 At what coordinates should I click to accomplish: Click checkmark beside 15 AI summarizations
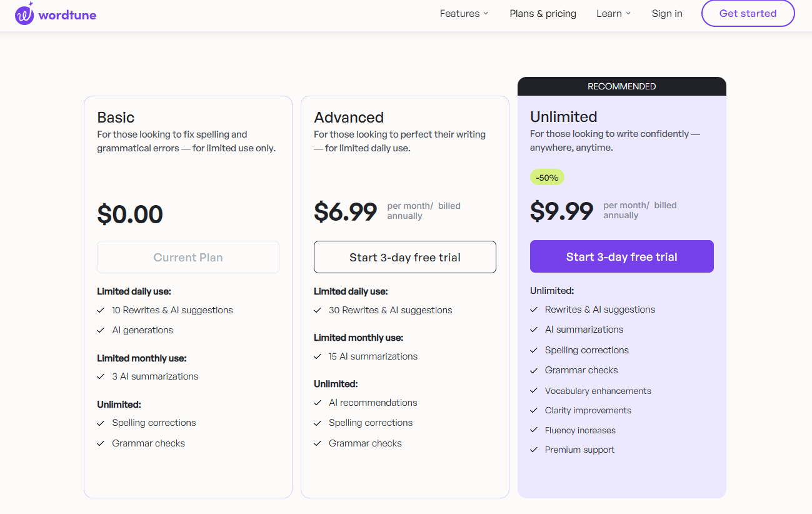point(318,356)
